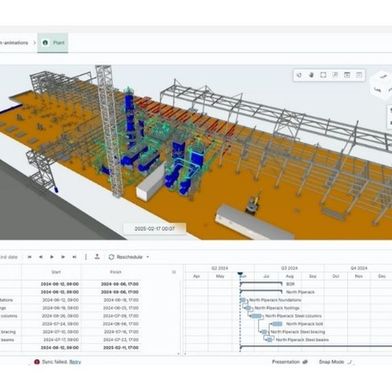The width and height of the screenshot is (392, 392).
Task: Click the breadcrumb chevron before Plant
Action: [34, 43]
